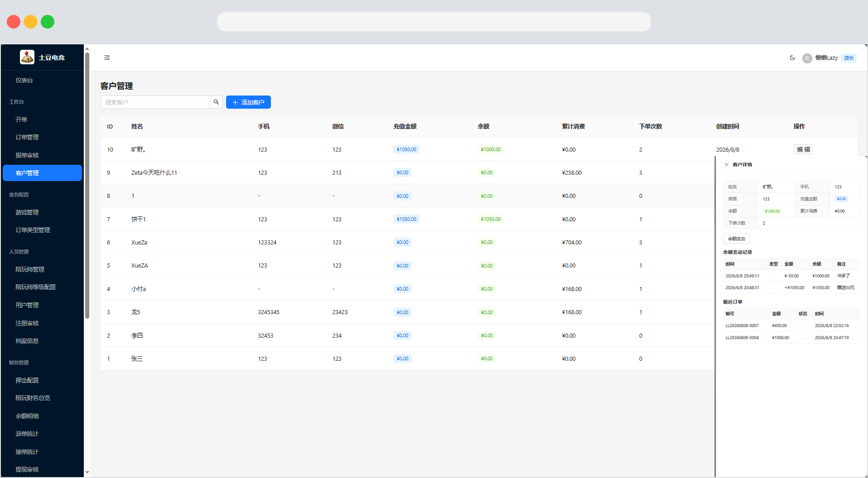Viewport: 868px width, 478px height.
Task: Click phone number 123324
Action: click(267, 242)
